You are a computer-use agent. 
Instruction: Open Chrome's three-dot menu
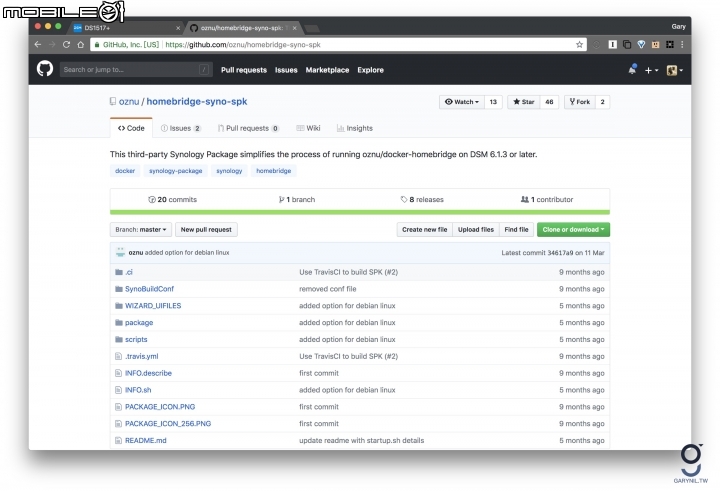coord(682,45)
